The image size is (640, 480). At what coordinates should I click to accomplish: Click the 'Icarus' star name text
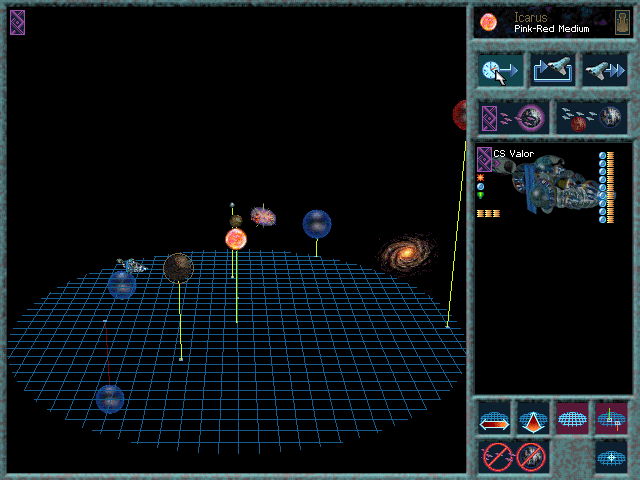530,18
